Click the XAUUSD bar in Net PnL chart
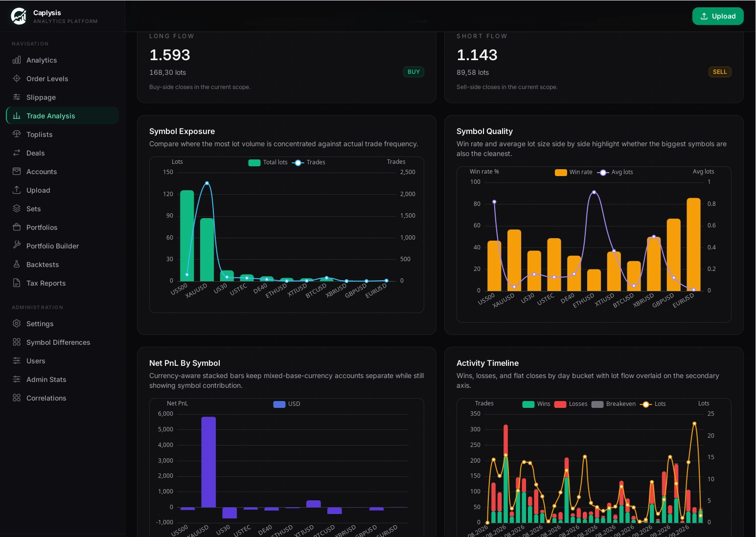Screen dimensions: 756x537 point(208,462)
